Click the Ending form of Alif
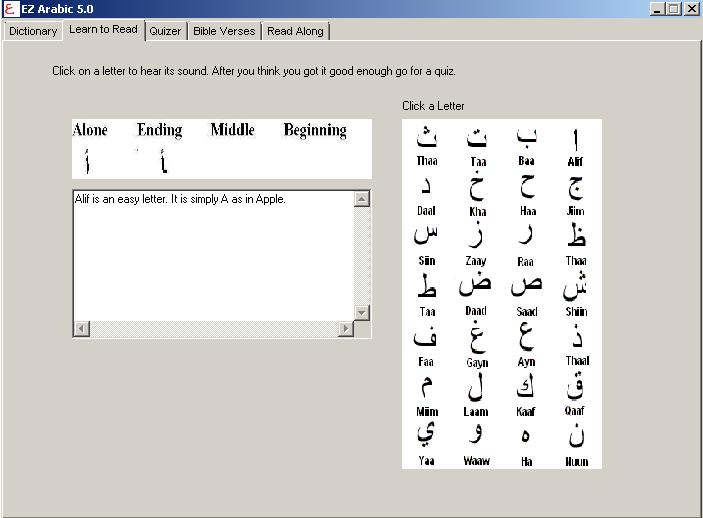Image resolution: width=703 pixels, height=518 pixels. click(x=164, y=161)
